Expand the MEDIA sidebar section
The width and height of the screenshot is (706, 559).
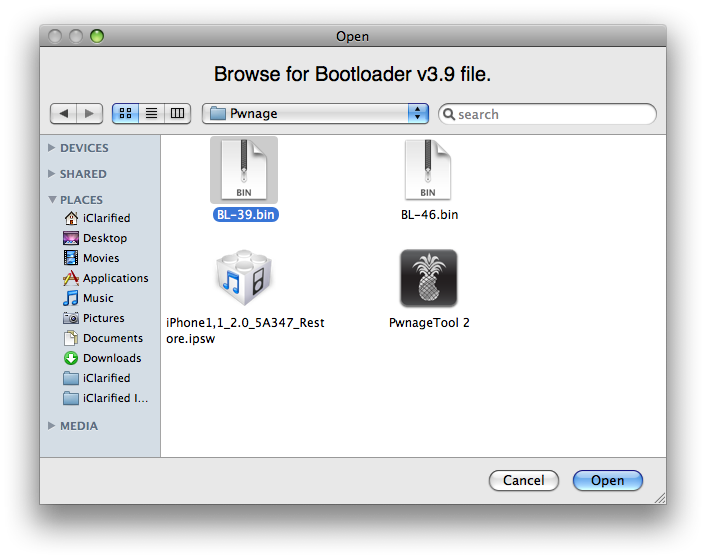pyautogui.click(x=52, y=426)
